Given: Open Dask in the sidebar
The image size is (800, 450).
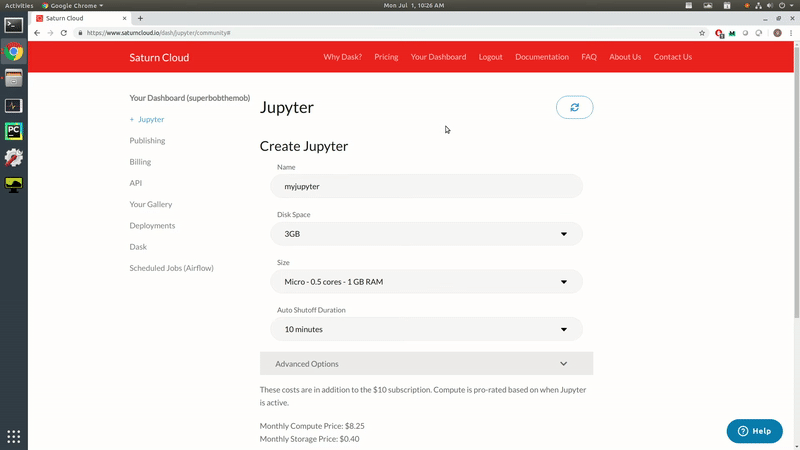Looking at the screenshot, I should pos(138,246).
